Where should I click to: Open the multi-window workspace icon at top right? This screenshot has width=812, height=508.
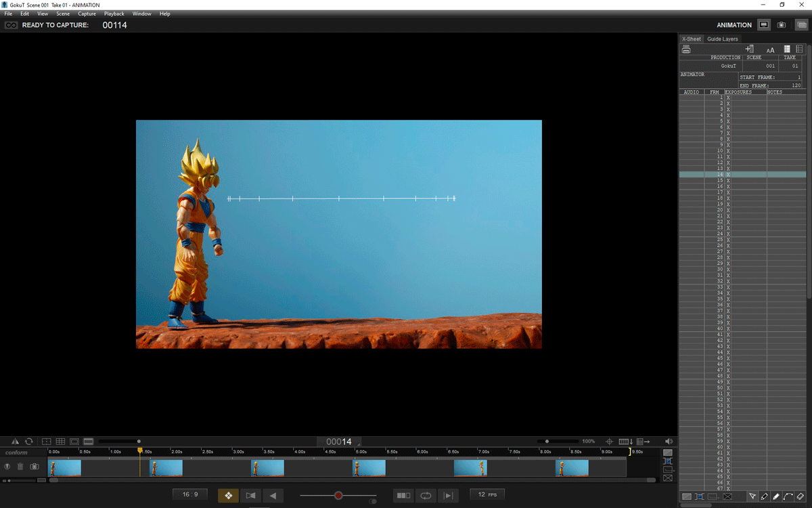[802, 24]
